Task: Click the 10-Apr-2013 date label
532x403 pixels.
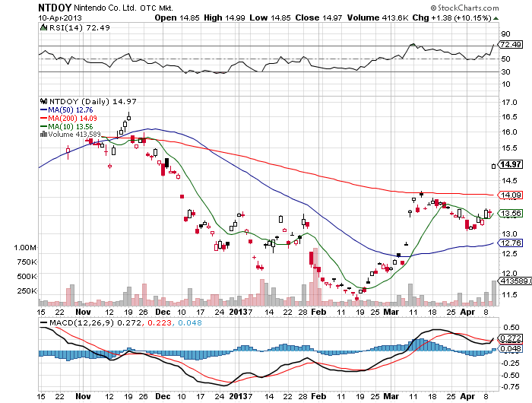Action: 60,18
